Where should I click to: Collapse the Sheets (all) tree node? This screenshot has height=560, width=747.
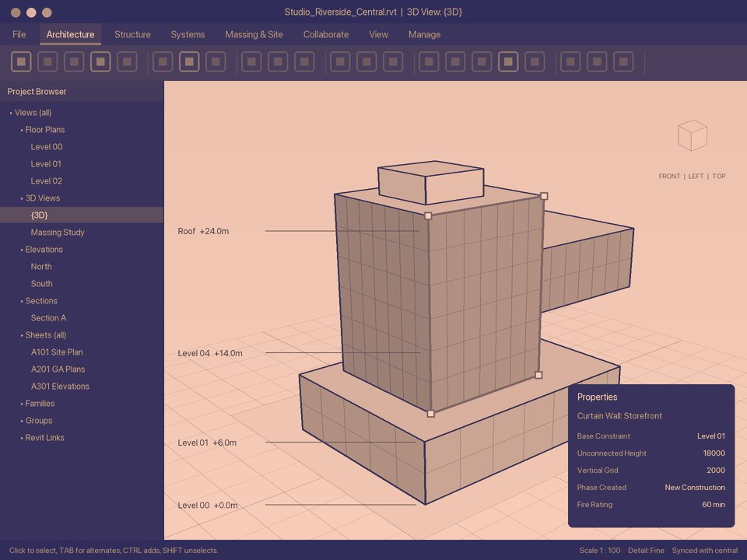(x=22, y=336)
